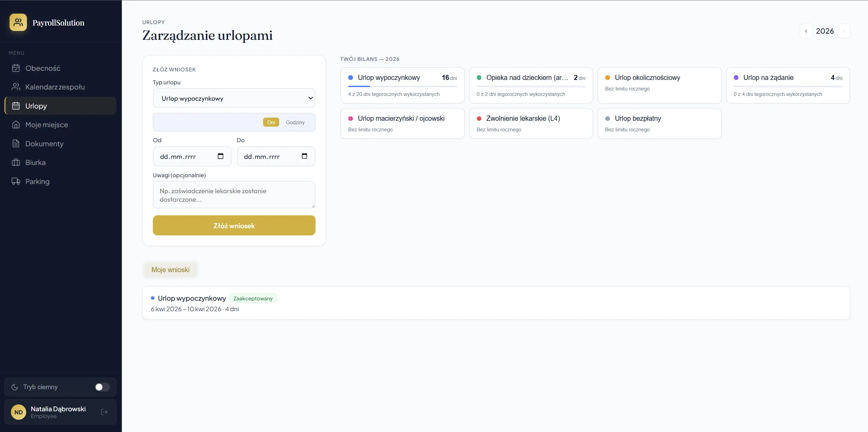
Task: Toggle the Tryb ciemny switch
Action: coord(102,387)
